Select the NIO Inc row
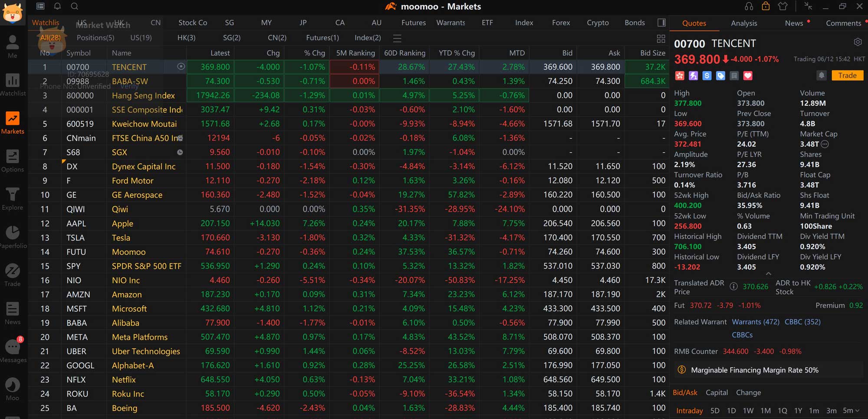Image resolution: width=868 pixels, height=419 pixels. pyautogui.click(x=348, y=280)
